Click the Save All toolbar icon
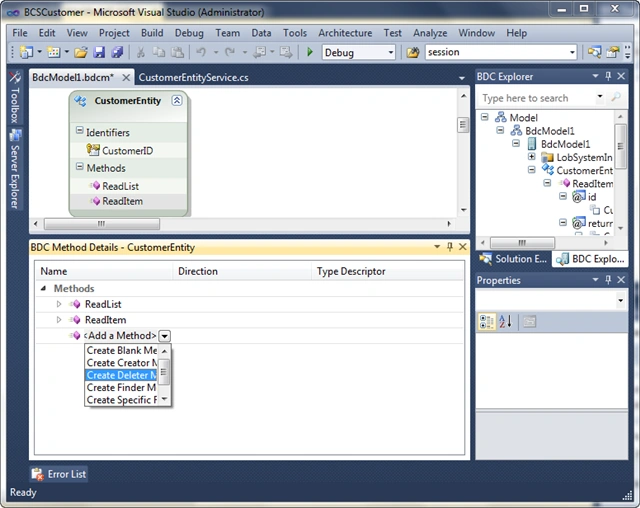The width and height of the screenshot is (640, 508). click(x=117, y=52)
